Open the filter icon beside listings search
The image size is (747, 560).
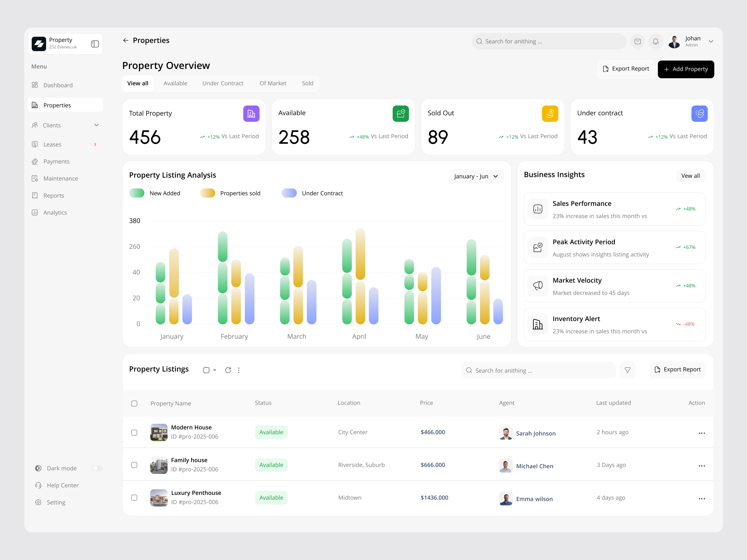[x=627, y=370]
